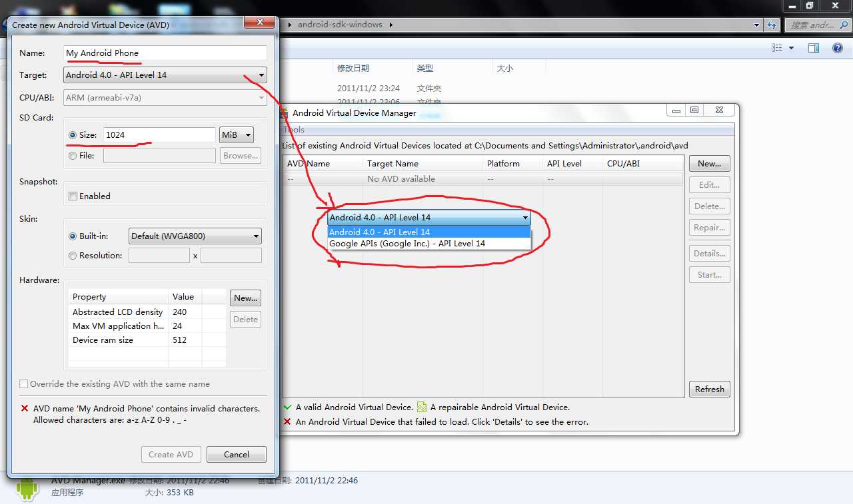Image resolution: width=853 pixels, height=504 pixels.
Task: Click New... button beside Hardware table
Action: click(246, 298)
